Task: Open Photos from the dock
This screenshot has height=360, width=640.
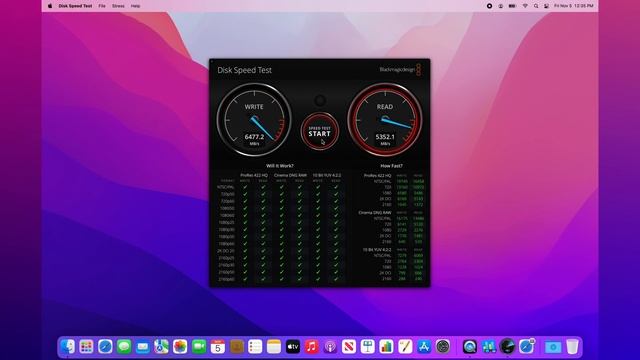Action: click(x=180, y=347)
